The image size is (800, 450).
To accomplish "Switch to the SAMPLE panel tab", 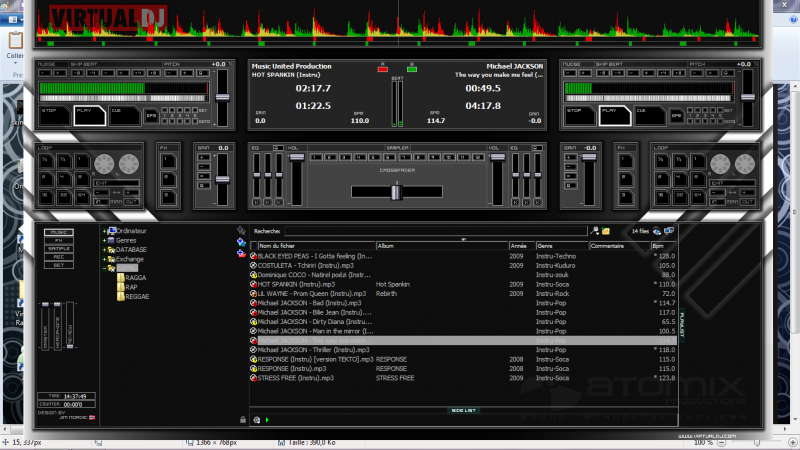I will (x=58, y=248).
